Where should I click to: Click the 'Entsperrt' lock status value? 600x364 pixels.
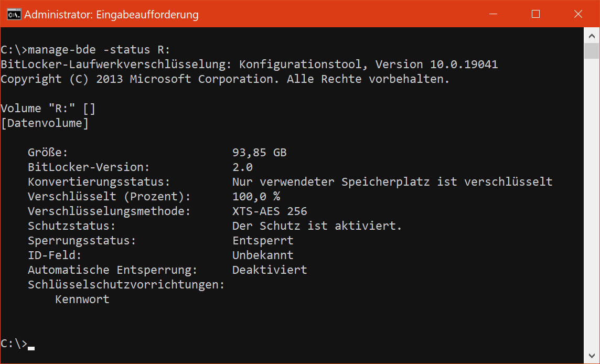pos(263,241)
